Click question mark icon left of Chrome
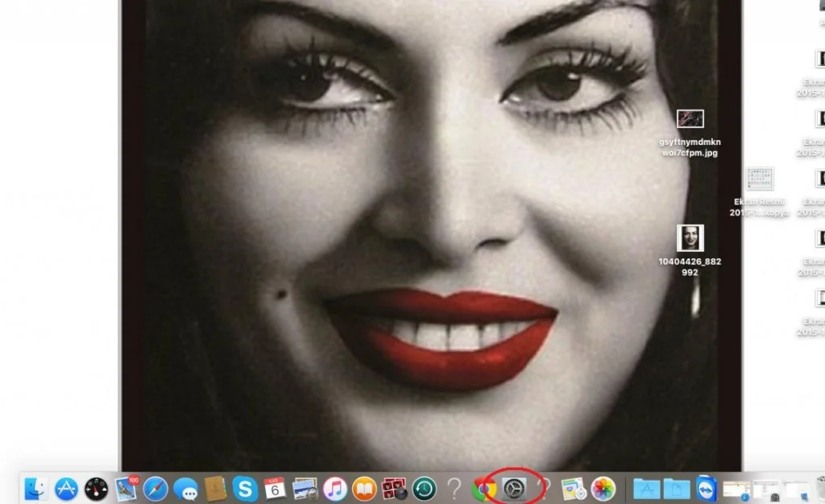This screenshot has width=825, height=504. click(x=454, y=489)
